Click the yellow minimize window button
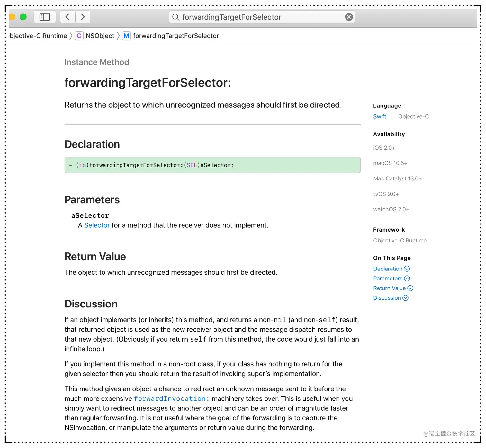Viewport: 486px width, 448px height. pos(12,17)
